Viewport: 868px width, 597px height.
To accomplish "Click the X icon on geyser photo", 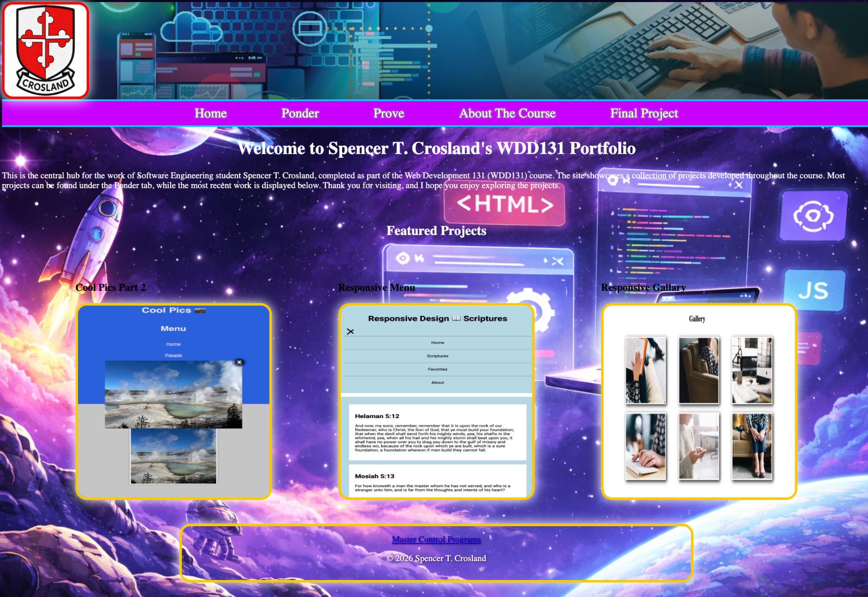I will coord(239,362).
